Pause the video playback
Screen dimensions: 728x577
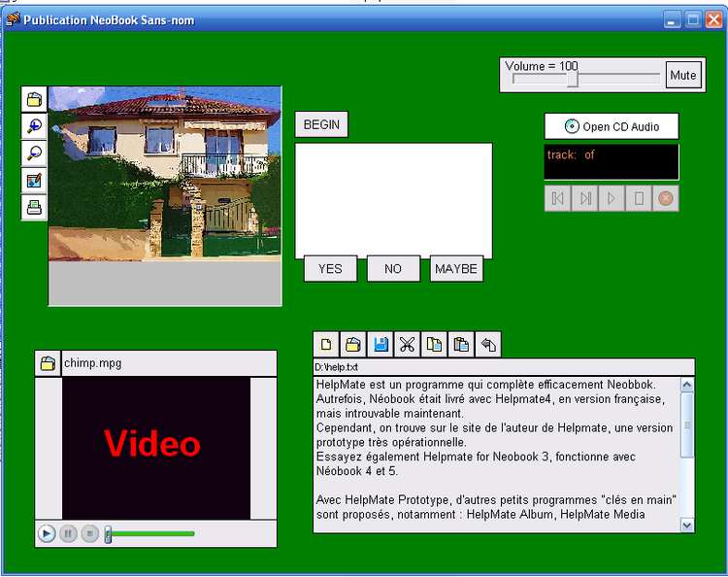68,533
